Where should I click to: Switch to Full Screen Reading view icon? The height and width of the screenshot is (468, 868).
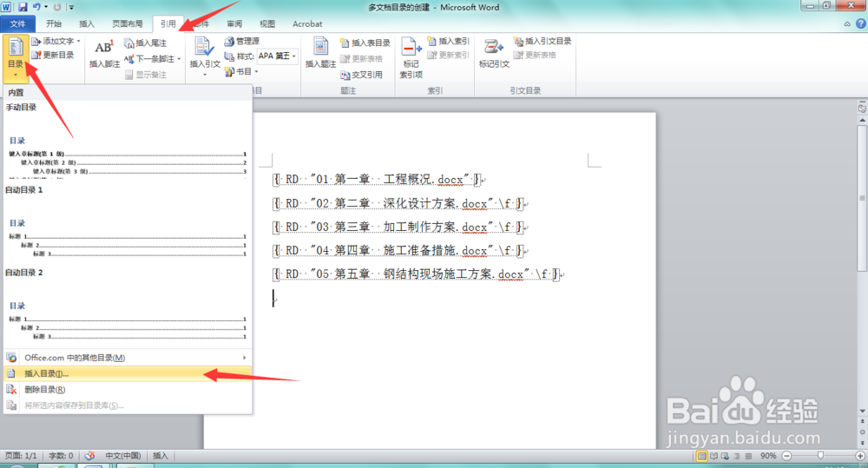coord(713,456)
